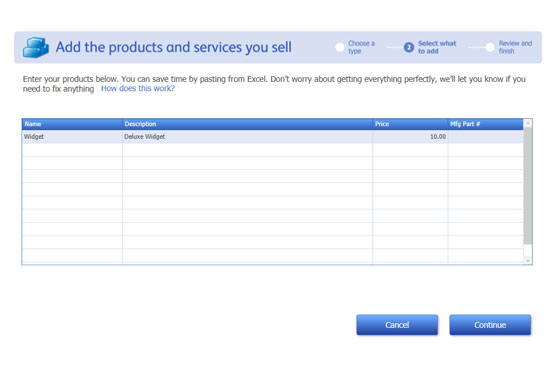This screenshot has height=377, width=556.
Task: Click the products boxes icon in header
Action: tap(36, 47)
